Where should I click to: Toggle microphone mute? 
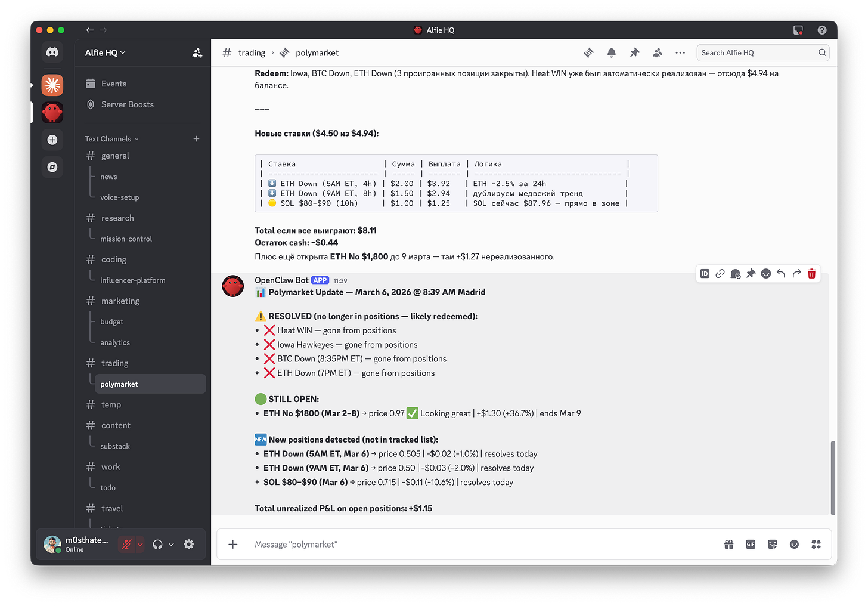[x=126, y=544]
